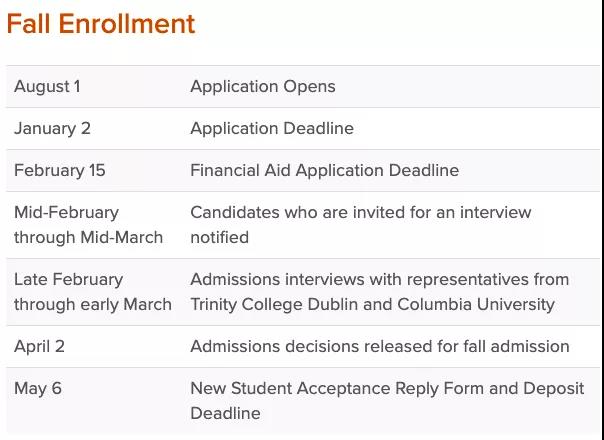Viewport: 604px width, 440px height.
Task: Click the 'notified' word in interview row
Action: click(x=219, y=237)
